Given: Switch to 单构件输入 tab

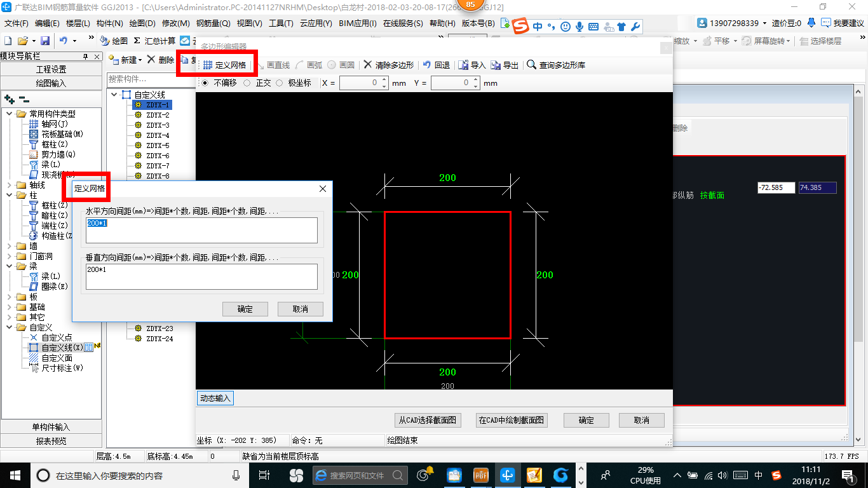Looking at the screenshot, I should (51, 427).
